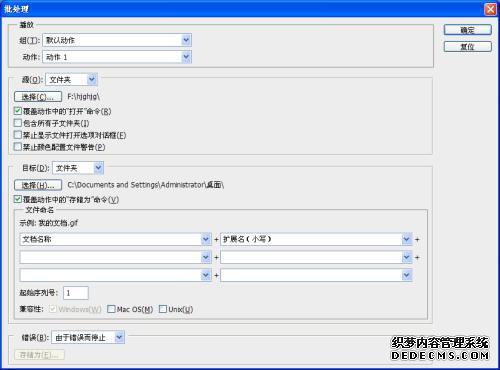The width and height of the screenshot is (500, 370).
Task: Open the 文档名称 file naming dropdown
Action: tap(115, 239)
